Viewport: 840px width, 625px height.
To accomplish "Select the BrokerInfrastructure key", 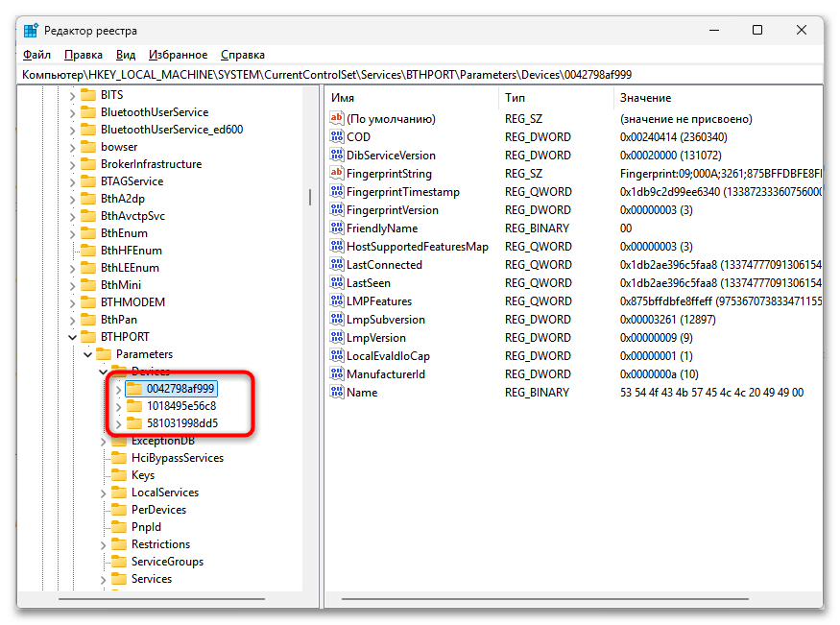I will pyautogui.click(x=151, y=164).
